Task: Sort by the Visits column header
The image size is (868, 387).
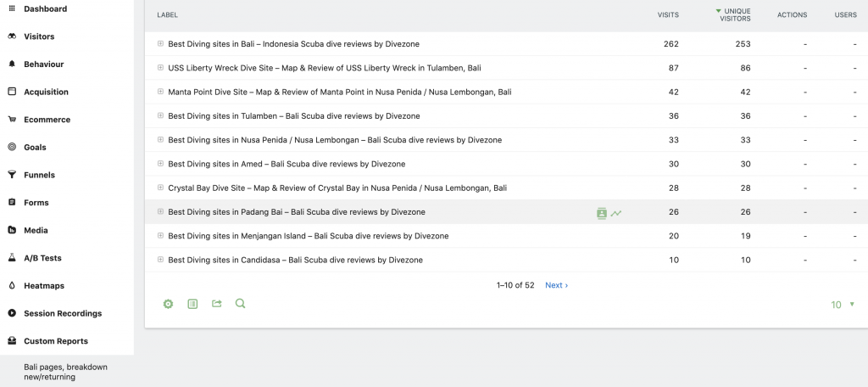Action: click(668, 15)
